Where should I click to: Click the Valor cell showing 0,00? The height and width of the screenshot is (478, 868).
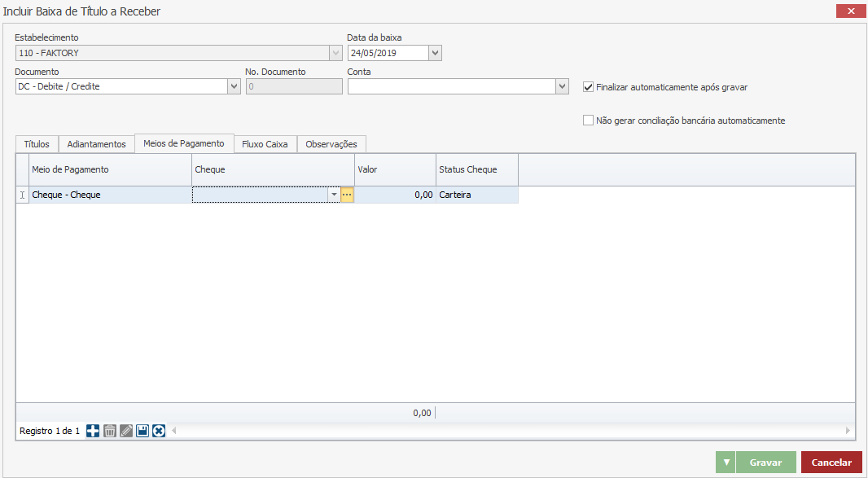pos(395,195)
